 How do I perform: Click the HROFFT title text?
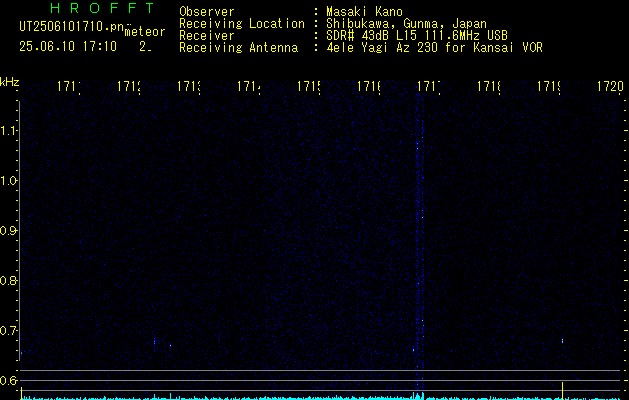click(102, 8)
